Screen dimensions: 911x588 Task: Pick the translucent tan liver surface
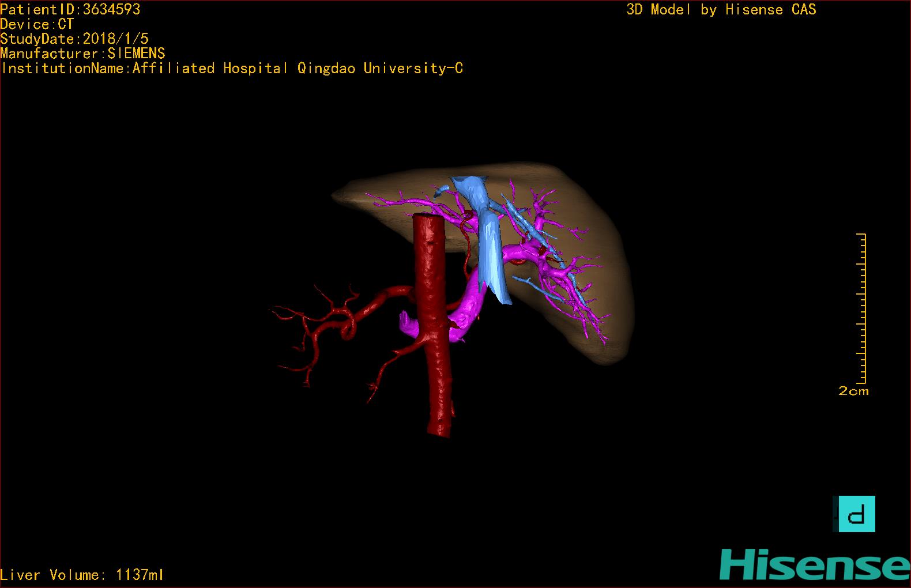[600, 231]
